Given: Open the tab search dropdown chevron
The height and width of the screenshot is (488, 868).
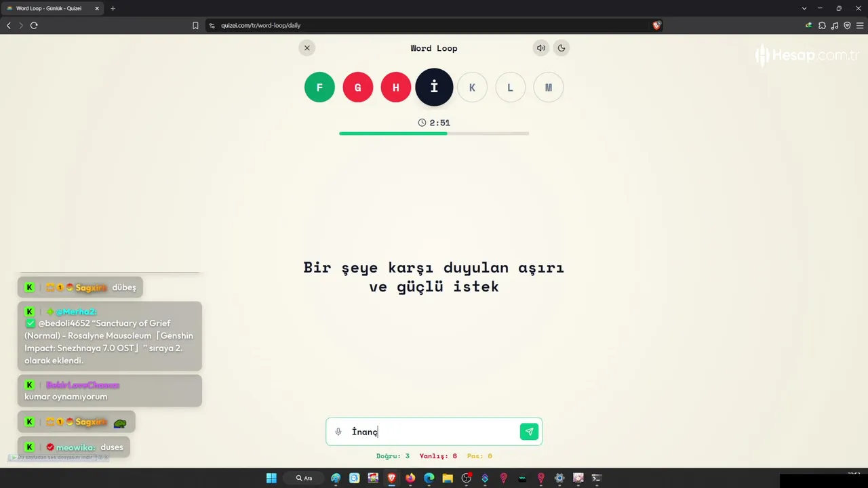Looking at the screenshot, I should pos(804,8).
